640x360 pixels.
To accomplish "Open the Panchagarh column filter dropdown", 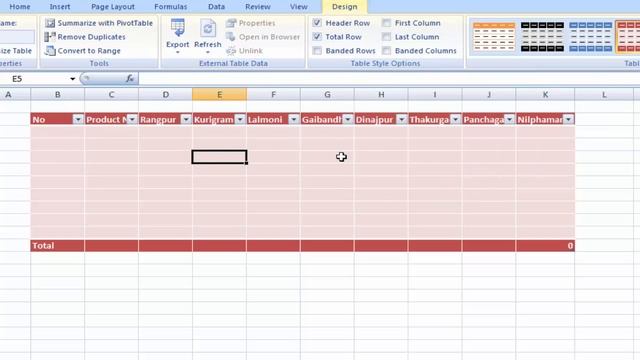I will coord(509,119).
